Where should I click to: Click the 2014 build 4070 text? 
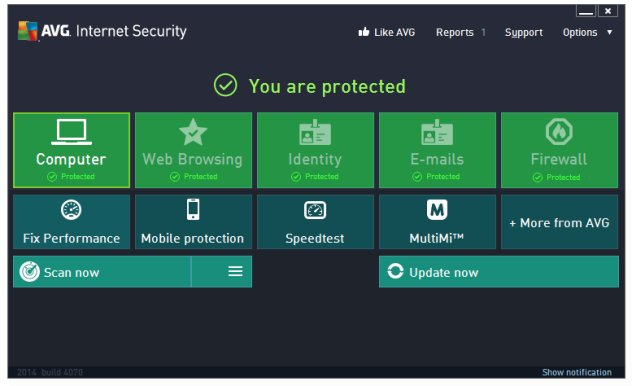point(50,372)
